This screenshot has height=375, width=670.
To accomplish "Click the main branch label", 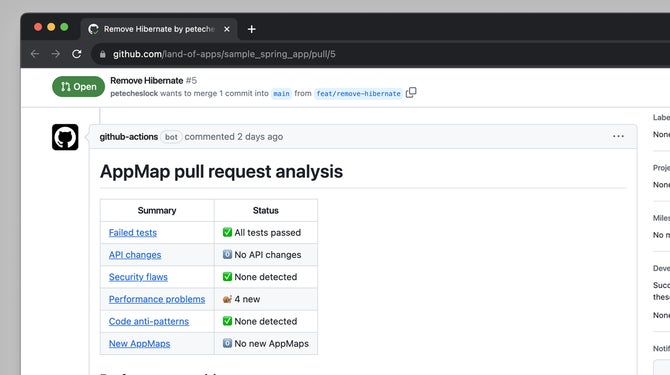I will point(281,94).
